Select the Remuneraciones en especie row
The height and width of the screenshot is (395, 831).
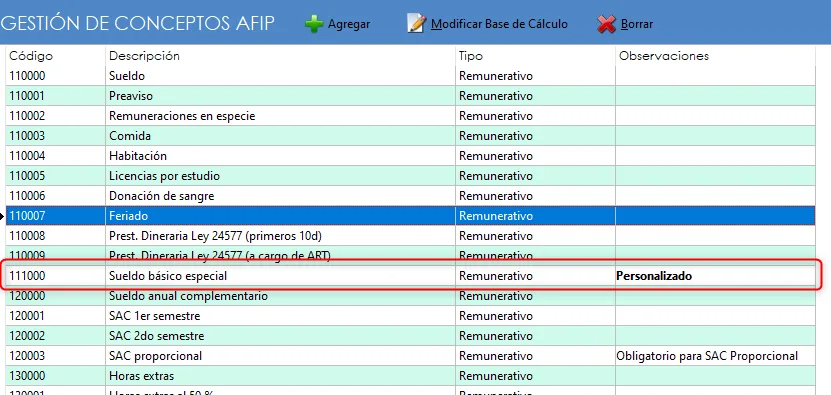[x=411, y=116]
